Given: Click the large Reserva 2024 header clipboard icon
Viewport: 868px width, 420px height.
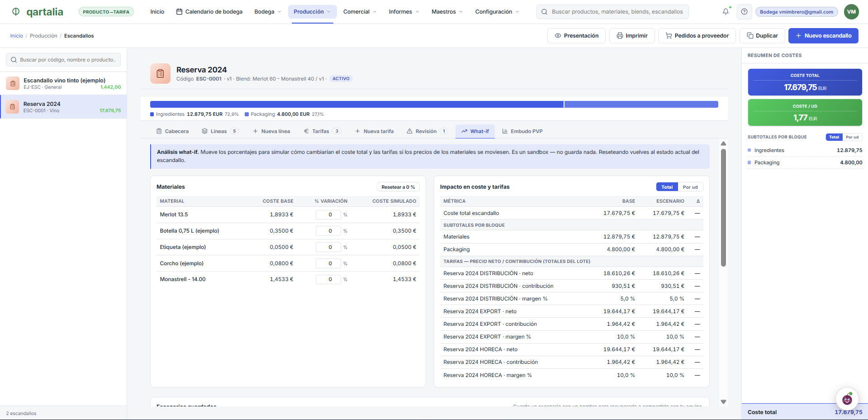Looking at the screenshot, I should 160,73.
